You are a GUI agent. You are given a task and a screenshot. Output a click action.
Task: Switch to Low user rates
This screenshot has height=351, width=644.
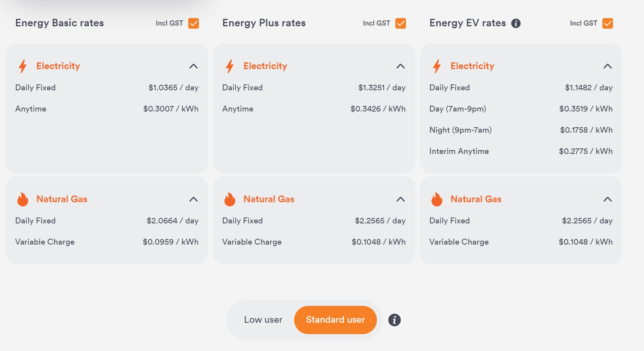coord(263,320)
